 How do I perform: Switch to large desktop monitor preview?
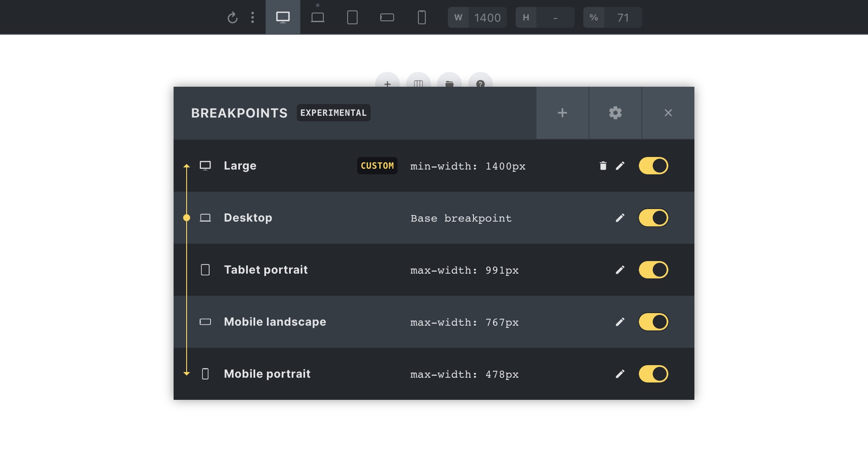tap(283, 17)
